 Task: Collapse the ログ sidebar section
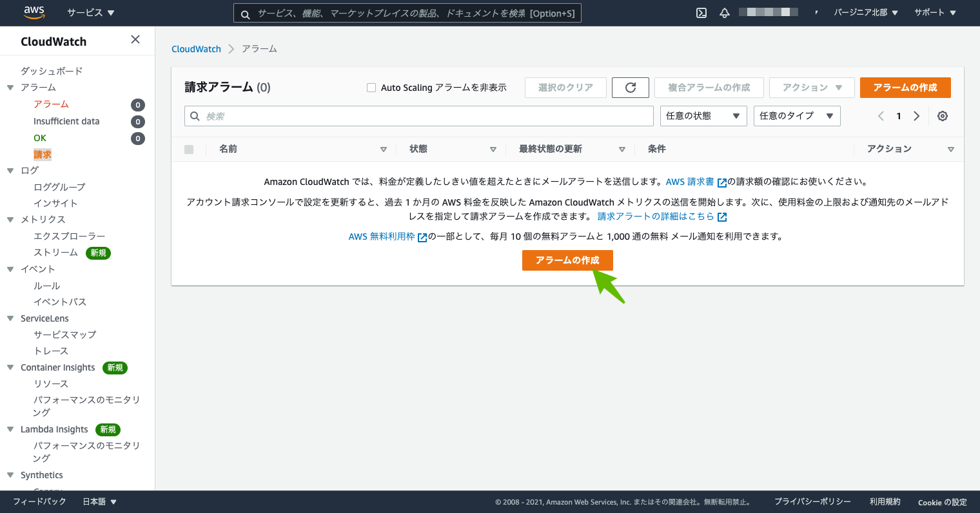tap(10, 171)
